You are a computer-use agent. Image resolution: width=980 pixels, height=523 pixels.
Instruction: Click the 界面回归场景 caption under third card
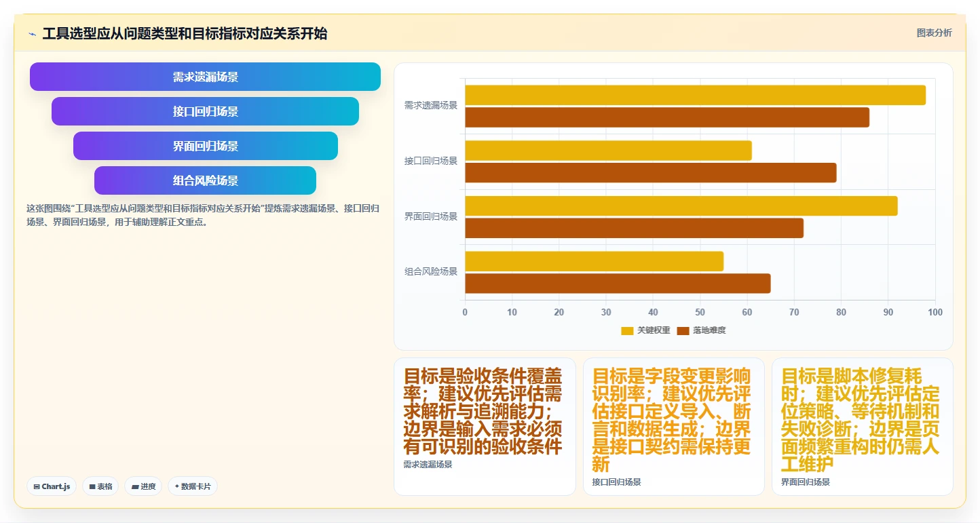(805, 482)
